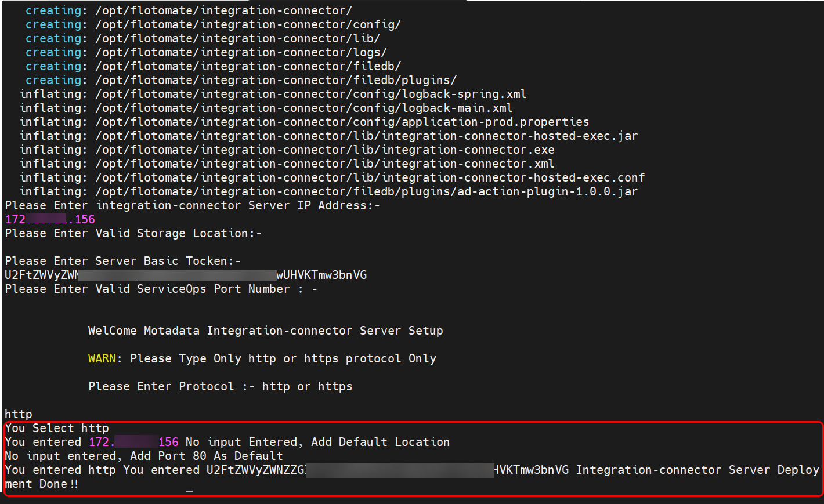Click the Please Enter Protocol line
Screen dimensions: 824x504
220,386
